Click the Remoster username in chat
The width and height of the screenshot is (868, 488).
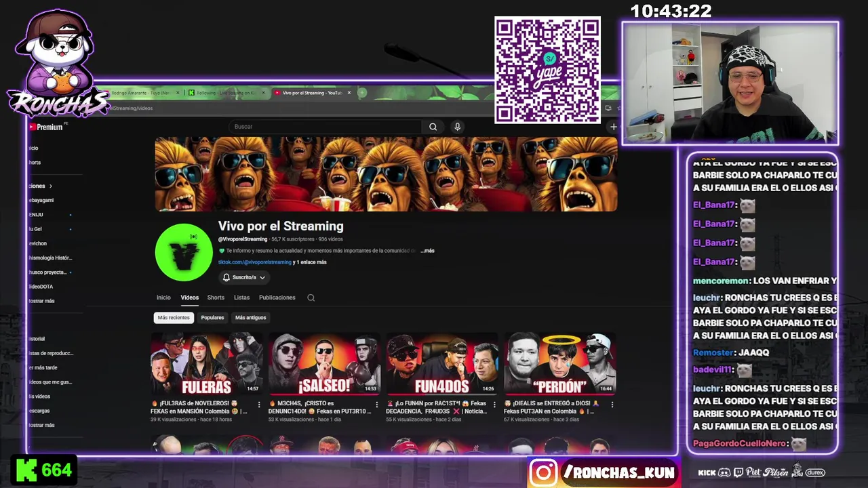coord(713,352)
